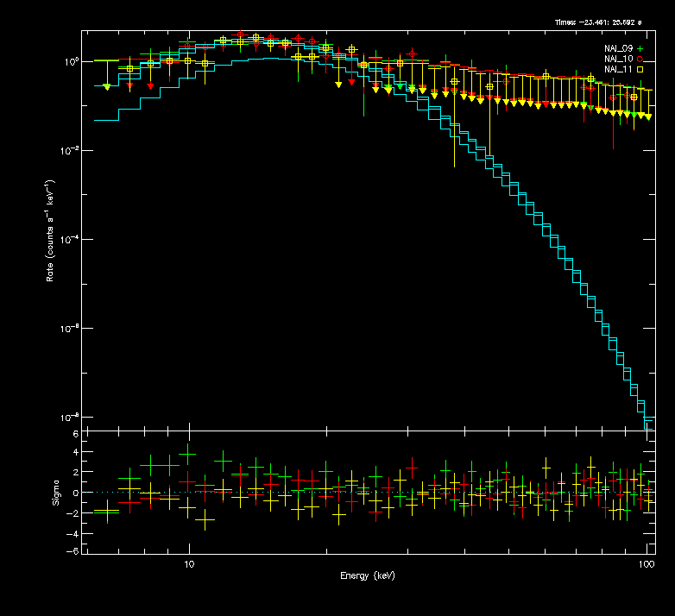Click the Rate y-axis label

tap(52, 231)
